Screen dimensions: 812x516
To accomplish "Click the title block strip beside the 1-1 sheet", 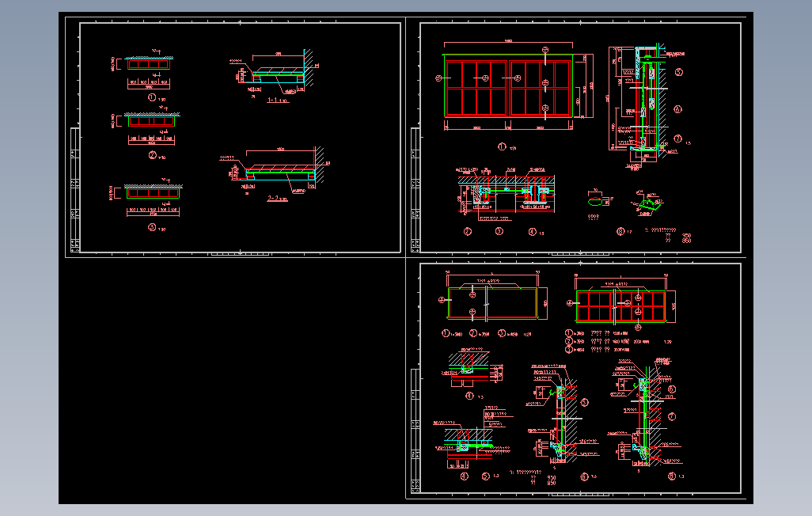I will coord(74,190).
